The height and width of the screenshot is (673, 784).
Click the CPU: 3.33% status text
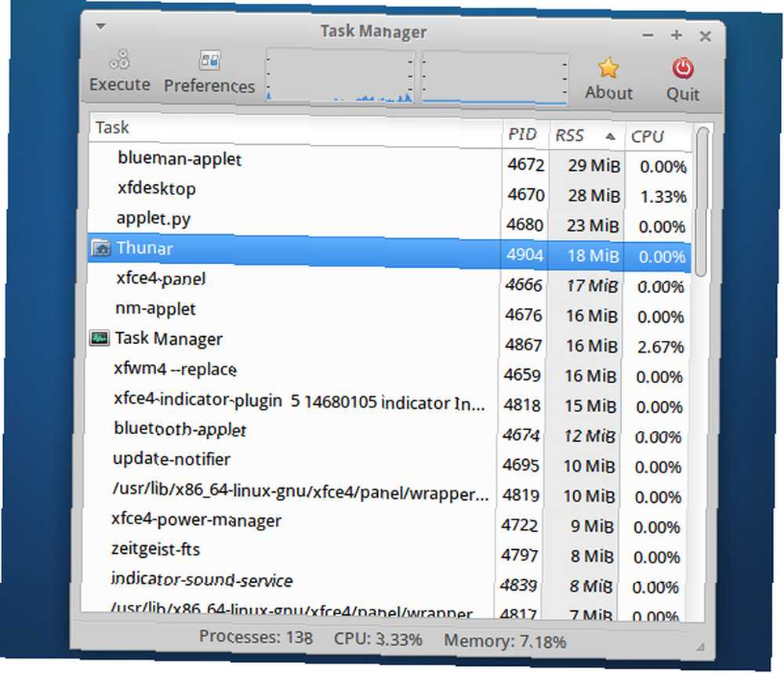378,639
